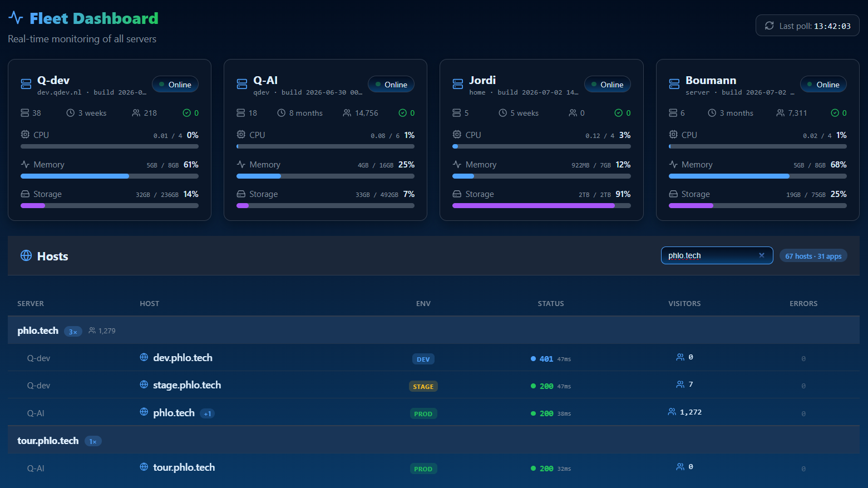Click the uptime clock icon on Boumann card
This screenshot has height=488, width=868.
712,113
